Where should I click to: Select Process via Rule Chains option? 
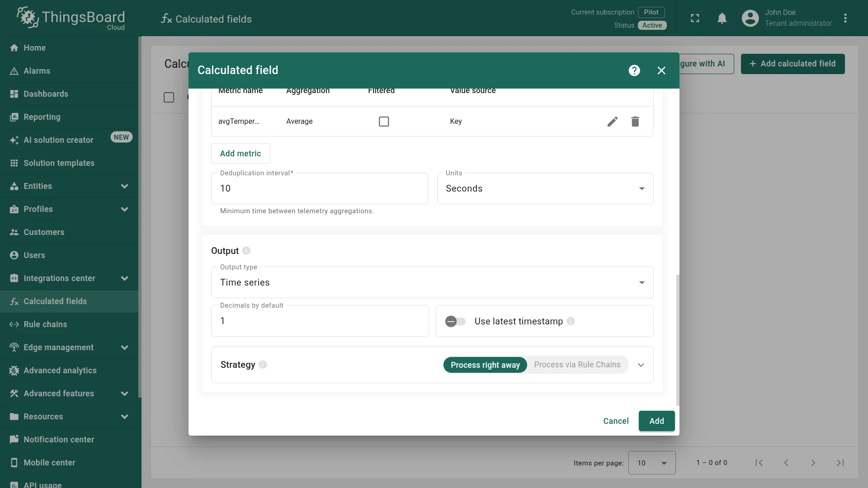pyautogui.click(x=577, y=365)
